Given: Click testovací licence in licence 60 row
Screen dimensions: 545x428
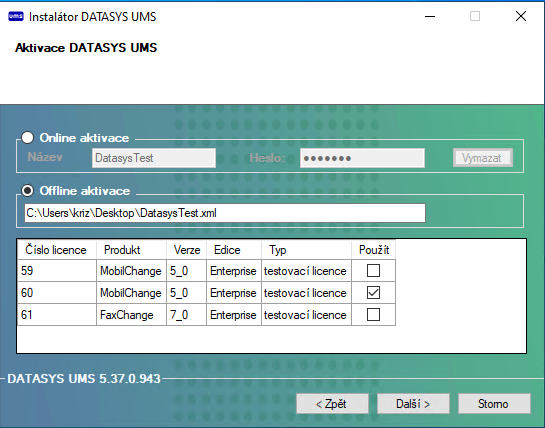Looking at the screenshot, I should [307, 292].
